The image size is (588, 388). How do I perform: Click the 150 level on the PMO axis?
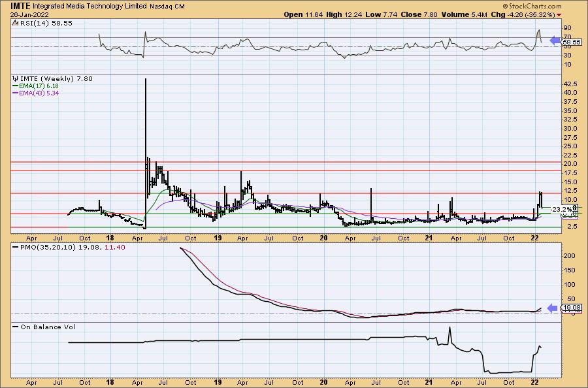pos(569,270)
